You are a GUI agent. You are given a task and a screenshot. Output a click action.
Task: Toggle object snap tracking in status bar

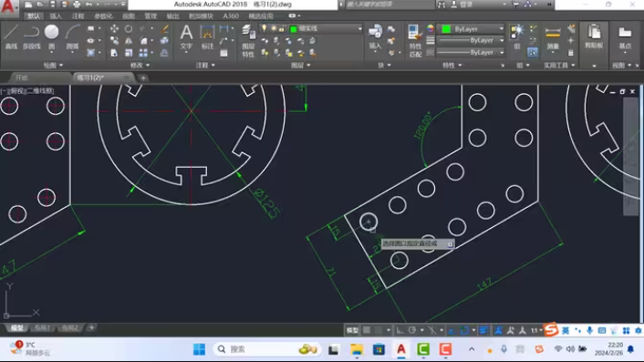click(452, 330)
